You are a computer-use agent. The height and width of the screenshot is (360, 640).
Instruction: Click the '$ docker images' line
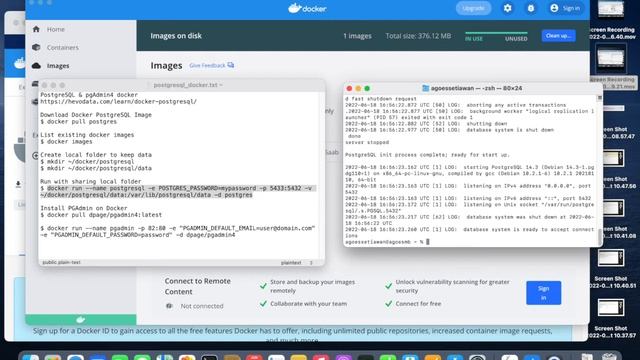(66, 142)
